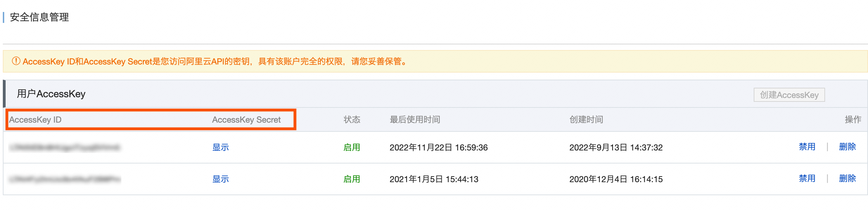The image size is (868, 210).
Task: Click the 操作 column header
Action: 853,120
